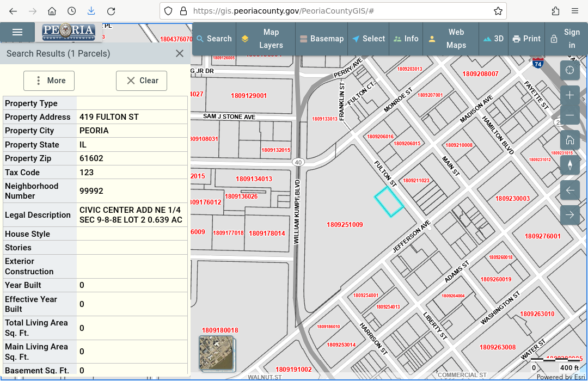Screen dimensions: 588x381
Task: Clear the search results
Action: pyautogui.click(x=142, y=81)
